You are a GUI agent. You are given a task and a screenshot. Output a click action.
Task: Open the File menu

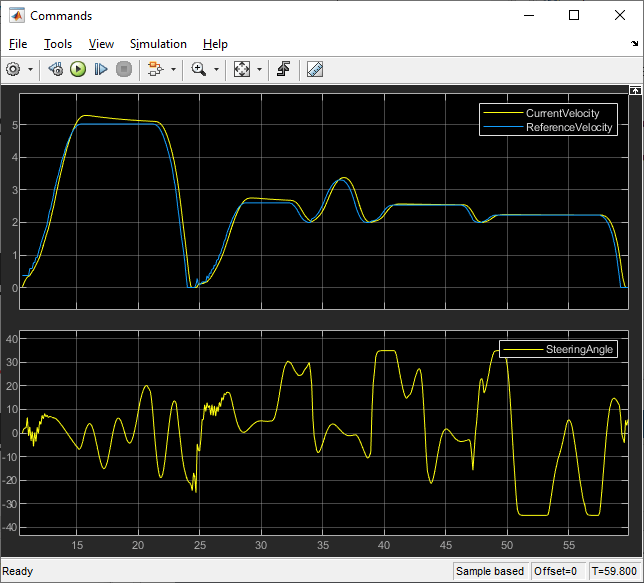coord(19,44)
